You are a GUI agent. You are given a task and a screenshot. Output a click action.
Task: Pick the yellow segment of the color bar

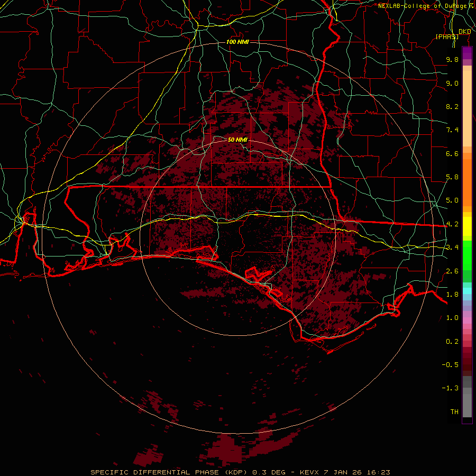pos(467,226)
